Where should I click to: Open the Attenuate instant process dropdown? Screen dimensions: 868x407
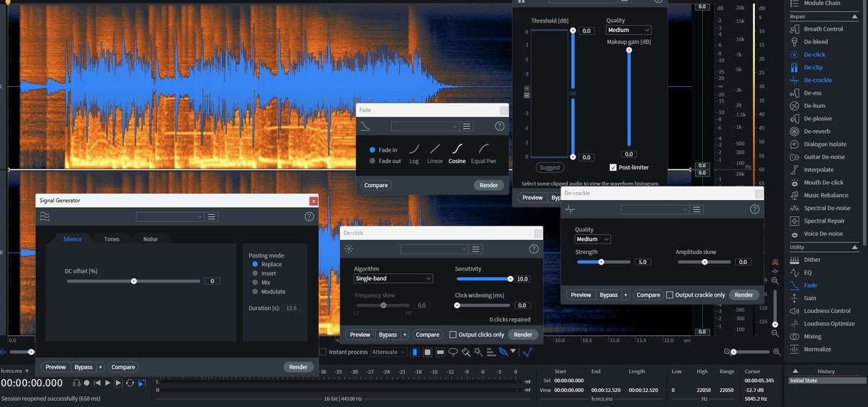[x=388, y=352]
